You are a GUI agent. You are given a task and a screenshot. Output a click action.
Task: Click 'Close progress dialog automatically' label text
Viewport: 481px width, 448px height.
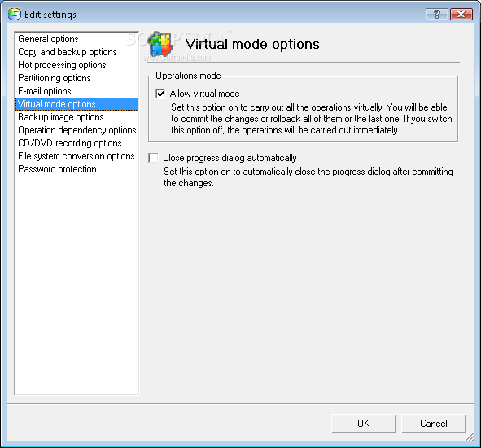tap(230, 158)
